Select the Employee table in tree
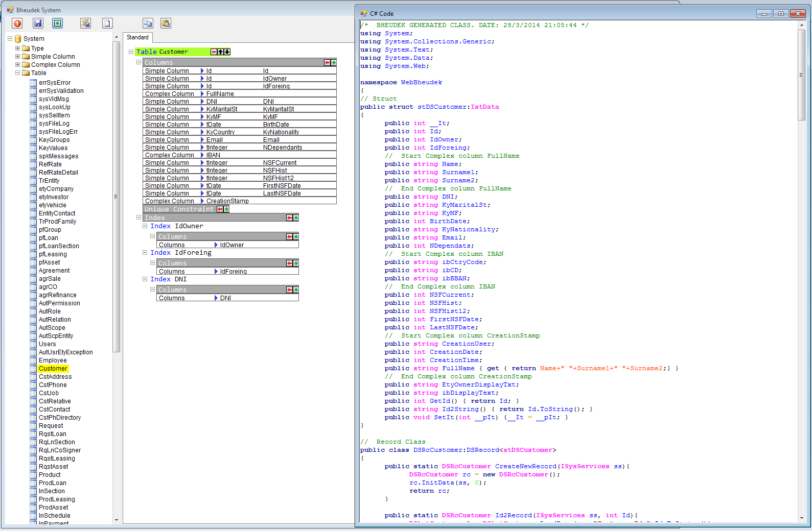 coord(53,360)
